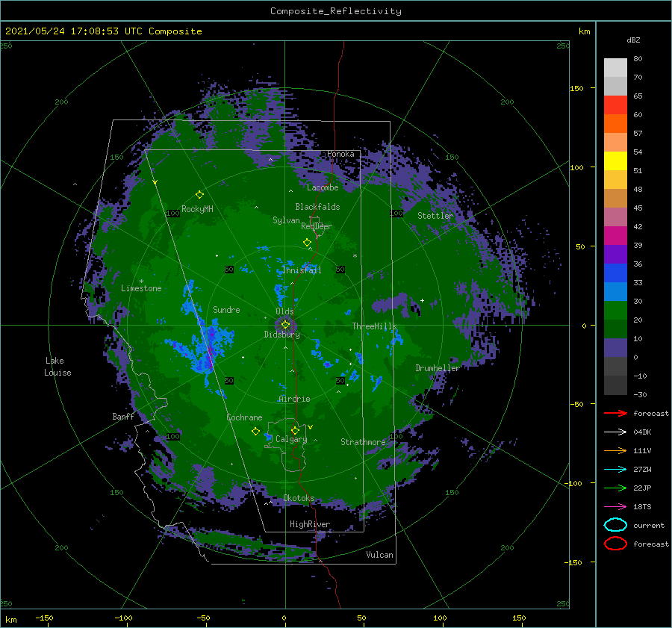This screenshot has width=672, height=628.
Task: Click the radar center diamond at Didsbury
Action: (x=285, y=325)
